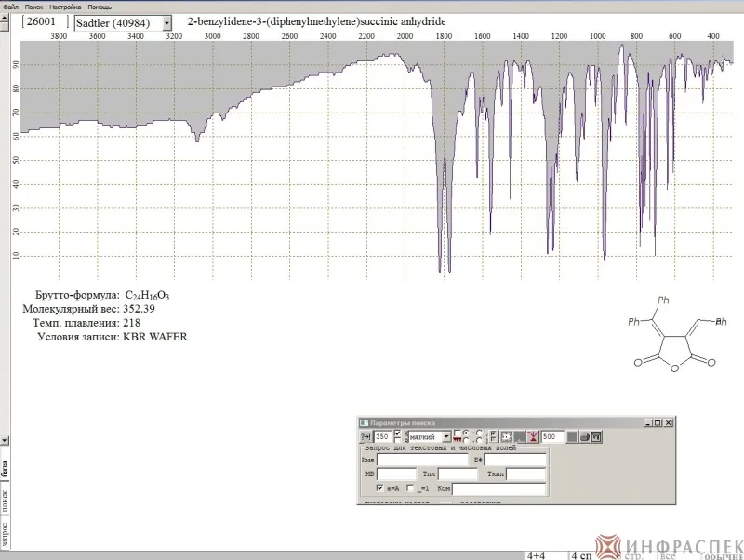Toggle the a=A case checkbox
Viewport: 744px width, 560px height.
pyautogui.click(x=379, y=488)
